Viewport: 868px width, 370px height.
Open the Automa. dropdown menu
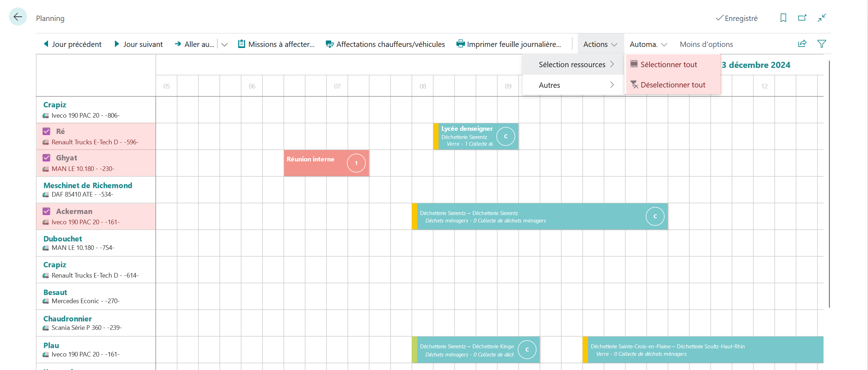click(x=648, y=44)
